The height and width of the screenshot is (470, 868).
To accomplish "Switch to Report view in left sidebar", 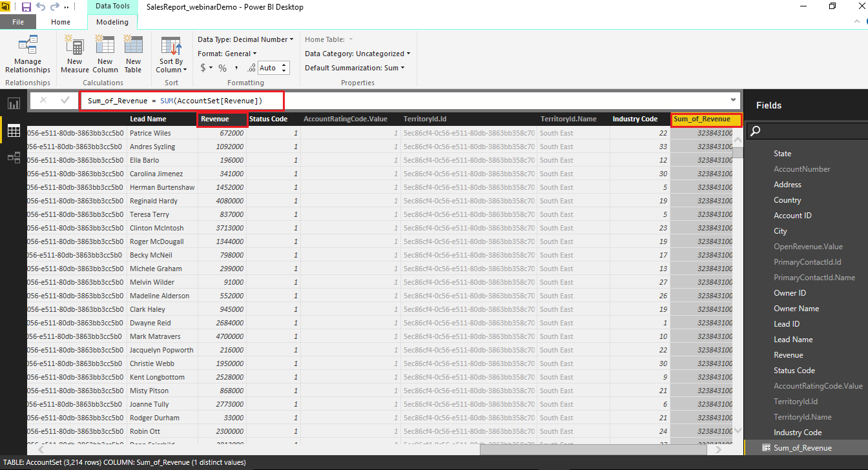I will coord(14,103).
